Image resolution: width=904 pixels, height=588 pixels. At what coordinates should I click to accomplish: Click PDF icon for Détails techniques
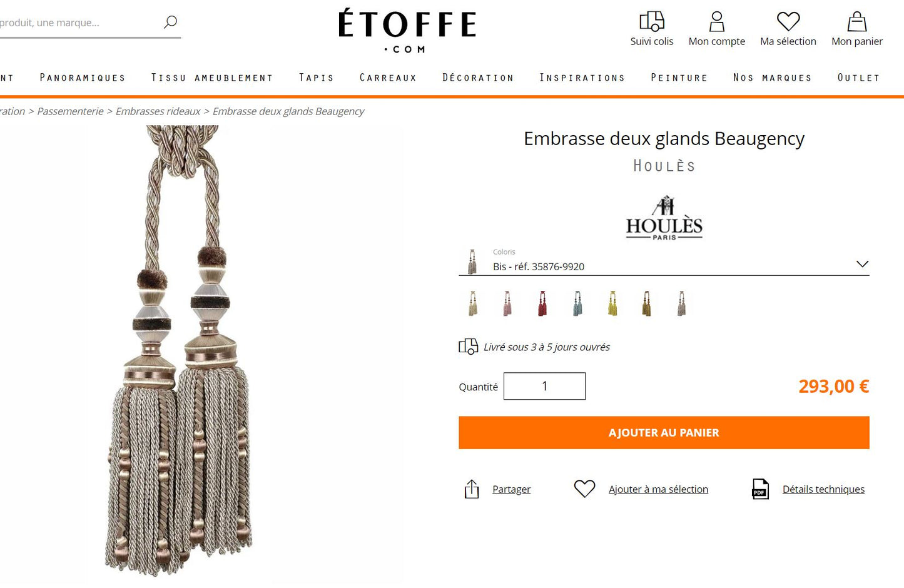tap(760, 489)
